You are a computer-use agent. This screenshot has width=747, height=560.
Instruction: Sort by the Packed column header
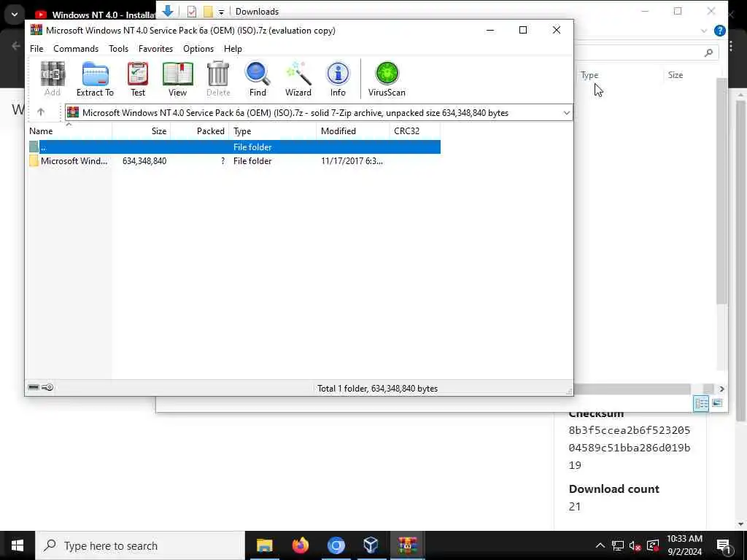200,131
